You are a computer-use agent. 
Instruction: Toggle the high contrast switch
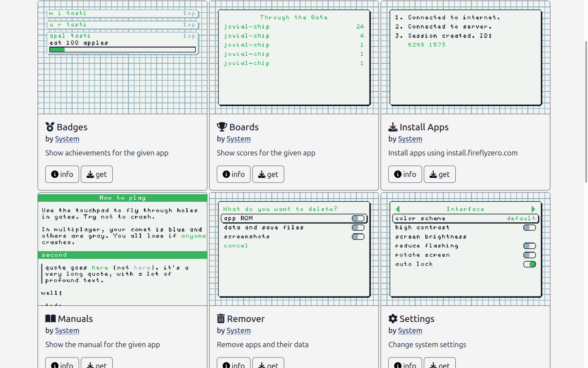click(x=529, y=228)
